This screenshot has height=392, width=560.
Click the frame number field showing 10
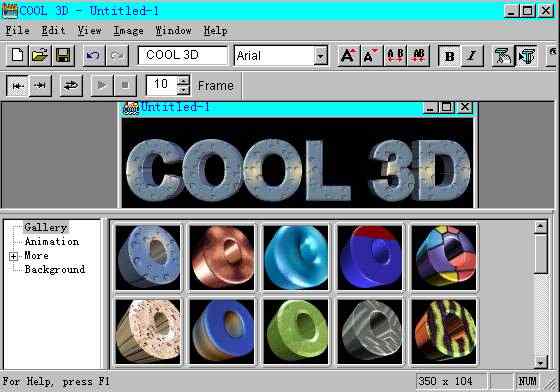click(x=161, y=85)
